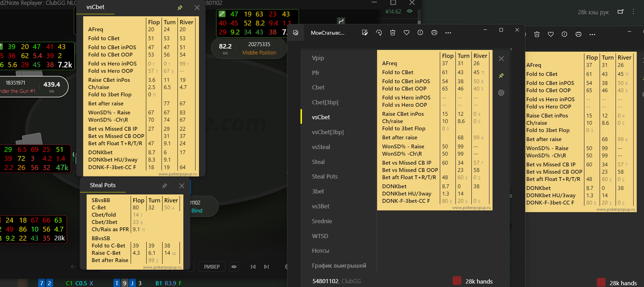This screenshot has width=644, height=287.
Task: Click www.pokerpopup.ru link under Steal Pots table
Action: click(x=162, y=267)
